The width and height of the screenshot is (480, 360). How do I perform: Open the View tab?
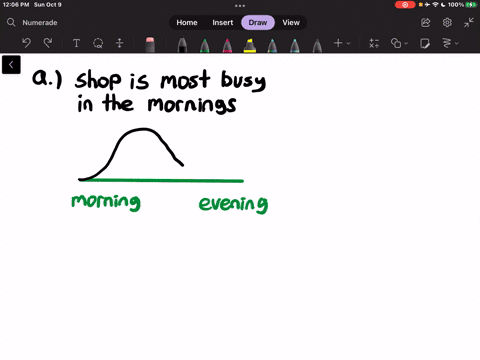point(291,23)
